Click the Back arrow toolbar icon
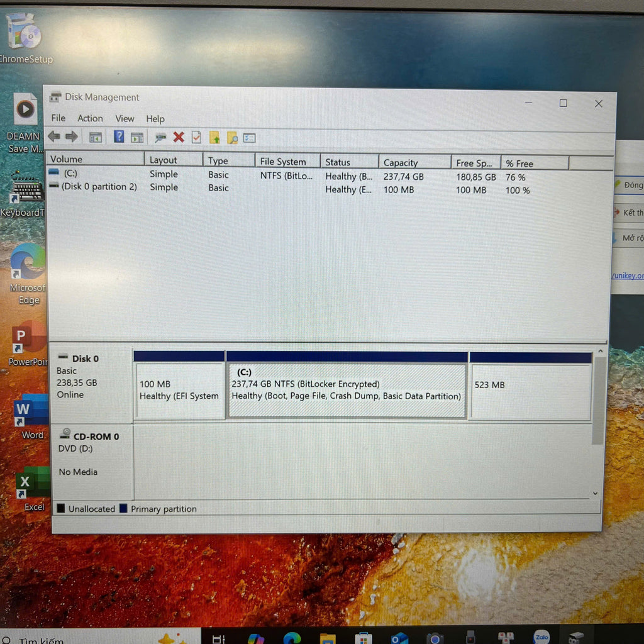Viewport: 644px width, 644px height. tap(54, 137)
